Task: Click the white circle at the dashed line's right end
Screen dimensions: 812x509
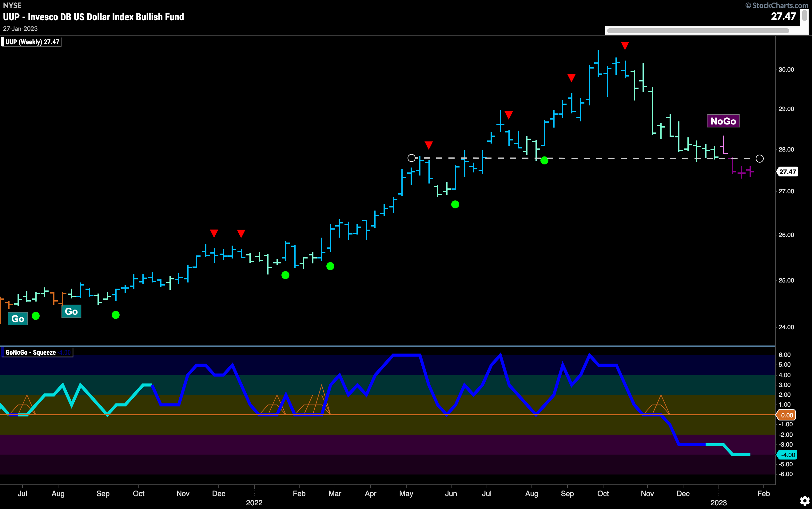Action: click(x=760, y=159)
